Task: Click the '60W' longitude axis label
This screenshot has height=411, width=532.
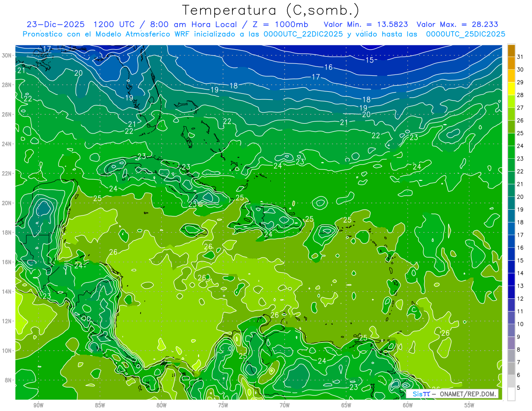Action: [408, 405]
